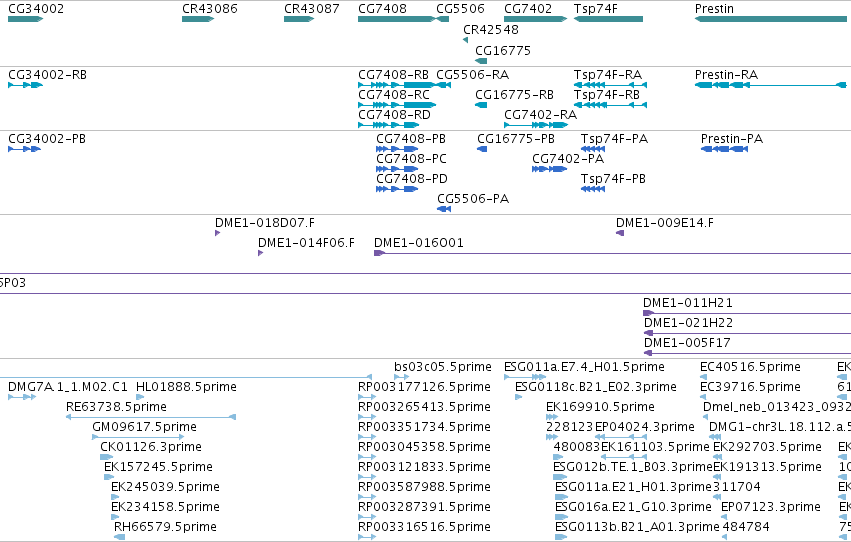Select EST EC39716.5prime
Viewport: 851px width, 542px height.
704,397
